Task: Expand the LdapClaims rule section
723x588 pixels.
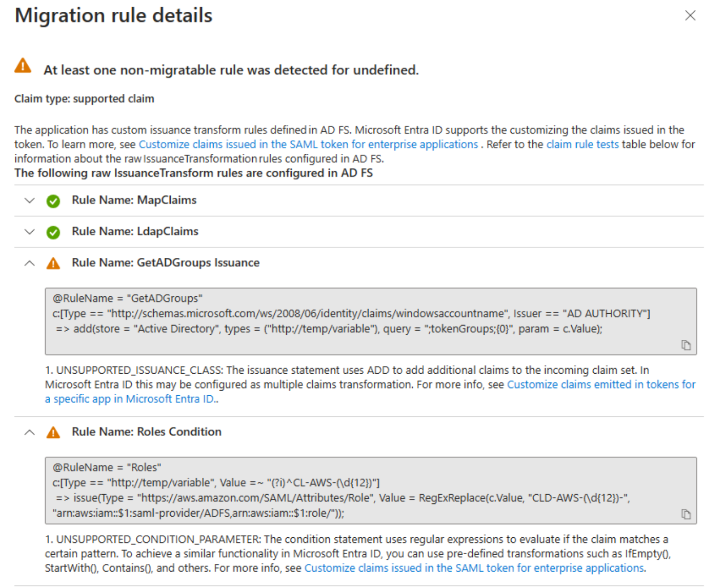Action: (30, 232)
